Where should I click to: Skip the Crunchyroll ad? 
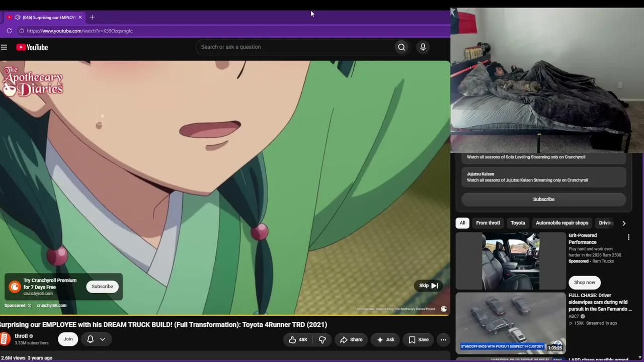coord(429,286)
